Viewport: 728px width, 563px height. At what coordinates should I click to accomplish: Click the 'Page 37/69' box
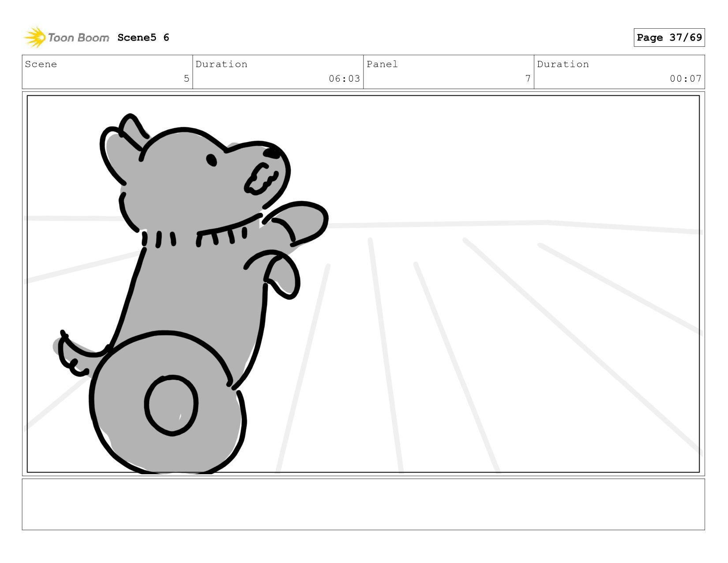click(669, 38)
